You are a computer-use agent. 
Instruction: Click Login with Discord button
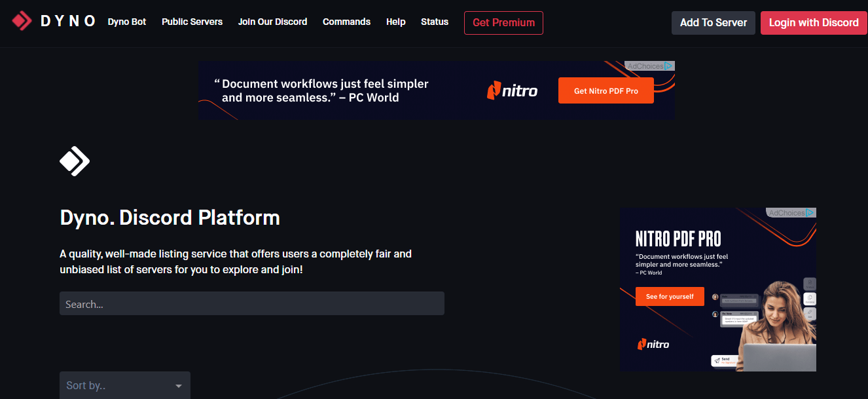pyautogui.click(x=813, y=23)
